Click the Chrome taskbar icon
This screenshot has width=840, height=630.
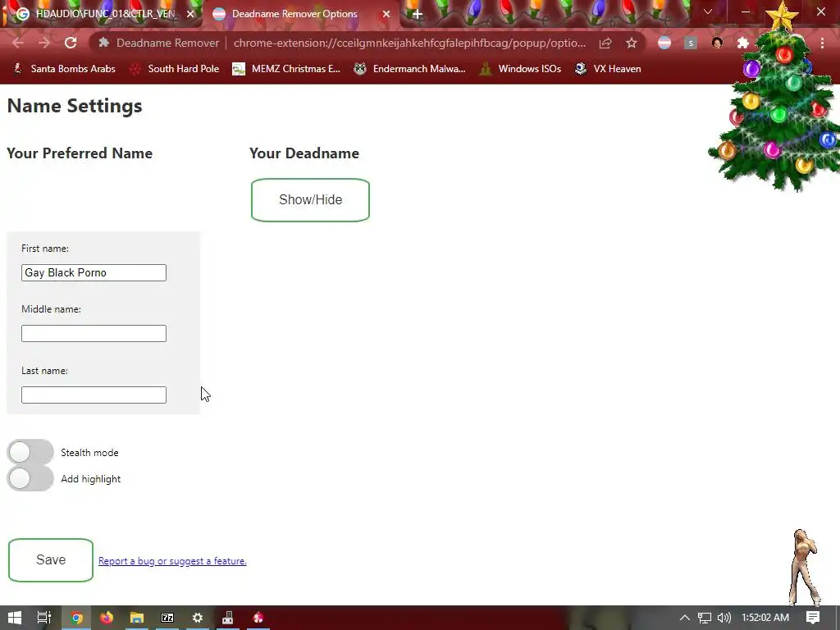coord(76,618)
